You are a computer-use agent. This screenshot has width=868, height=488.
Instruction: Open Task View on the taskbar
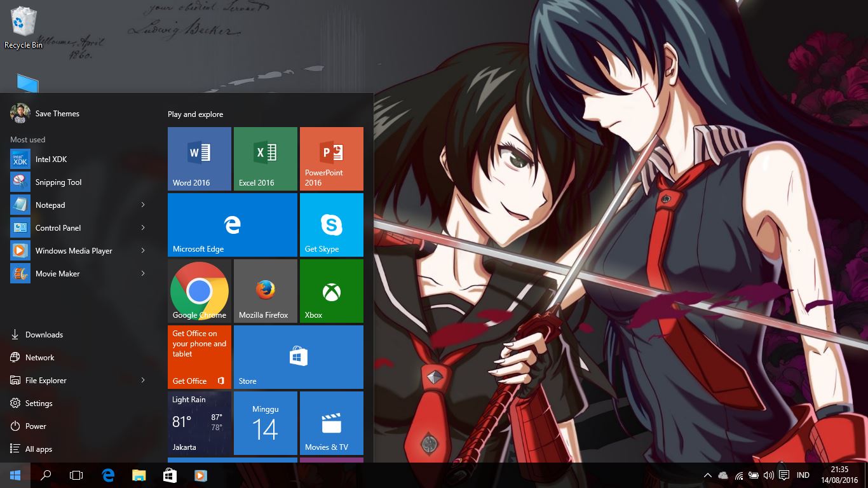[76, 475]
